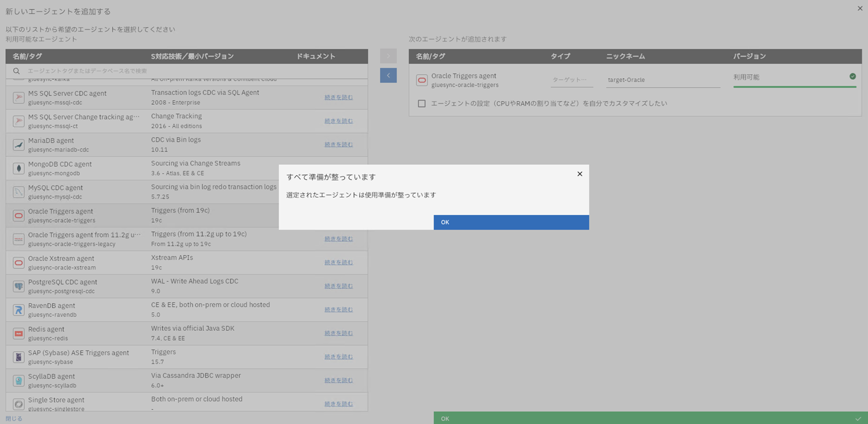868x424 pixels.
Task: Open the ターゲット type dropdown
Action: point(571,80)
